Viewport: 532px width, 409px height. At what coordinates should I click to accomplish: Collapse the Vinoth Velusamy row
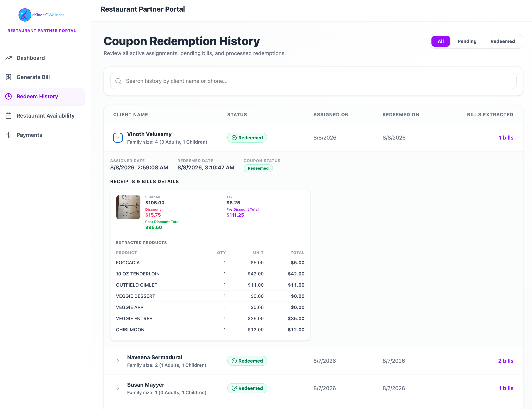(118, 138)
